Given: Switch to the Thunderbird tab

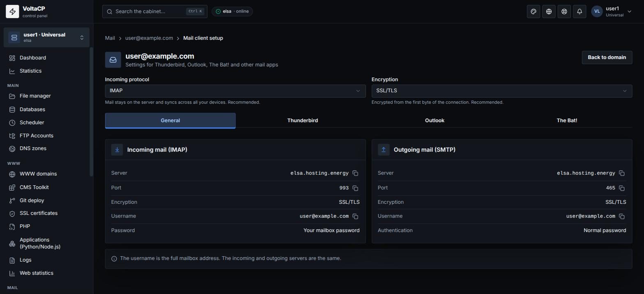Looking at the screenshot, I should [x=303, y=121].
